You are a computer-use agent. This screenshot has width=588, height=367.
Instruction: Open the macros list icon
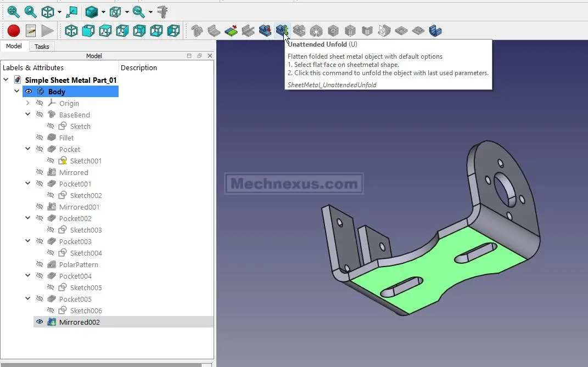pyautogui.click(x=30, y=31)
